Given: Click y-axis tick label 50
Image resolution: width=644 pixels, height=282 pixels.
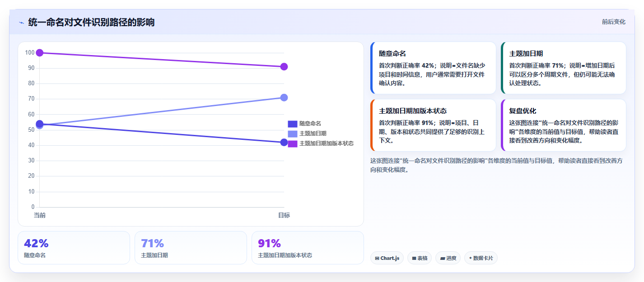Looking at the screenshot, I should (x=31, y=130).
